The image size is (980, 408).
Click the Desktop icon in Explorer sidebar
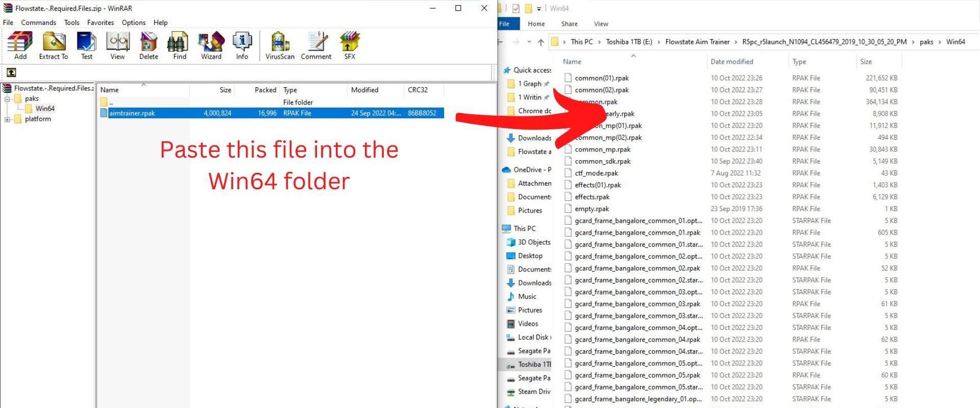[x=510, y=256]
